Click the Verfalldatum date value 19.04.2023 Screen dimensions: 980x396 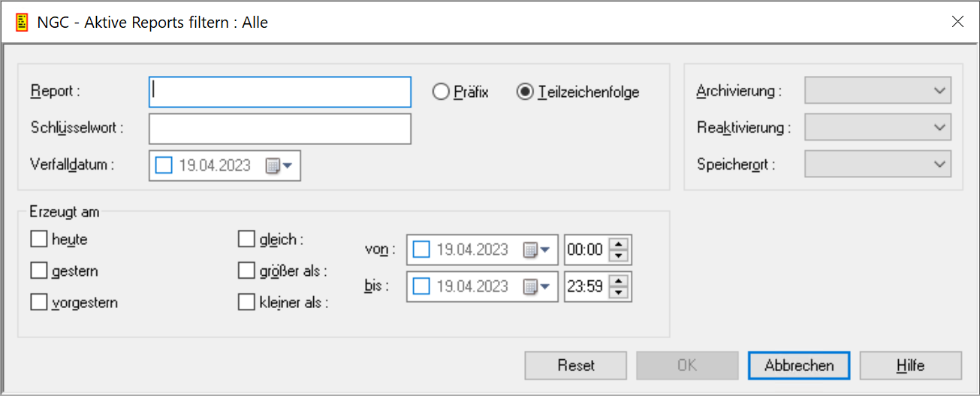[215, 166]
